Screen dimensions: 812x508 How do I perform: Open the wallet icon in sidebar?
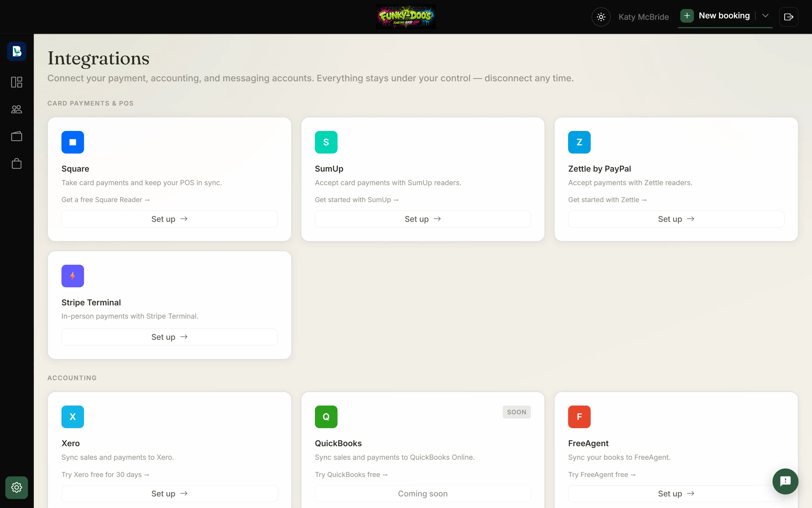(16, 136)
